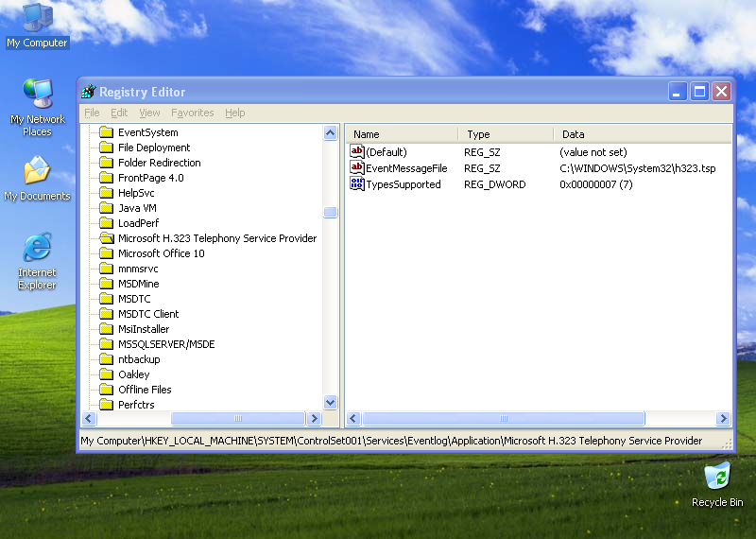Click the tree pane scroll left arrow
This screenshot has width=756, height=539.
(x=89, y=418)
